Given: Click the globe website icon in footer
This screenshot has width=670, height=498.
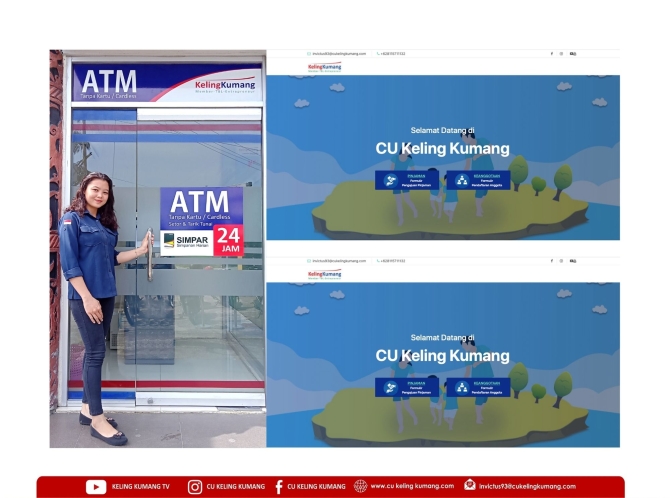Looking at the screenshot, I should 360,486.
